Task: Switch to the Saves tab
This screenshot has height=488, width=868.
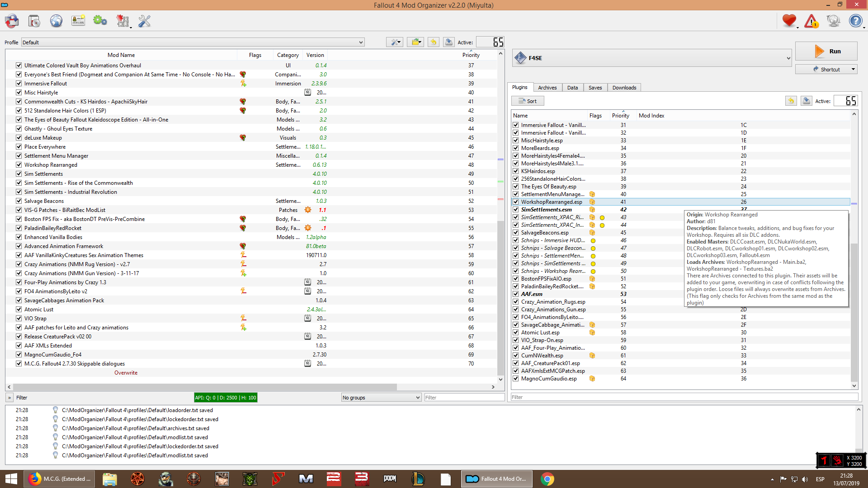Action: pos(595,88)
